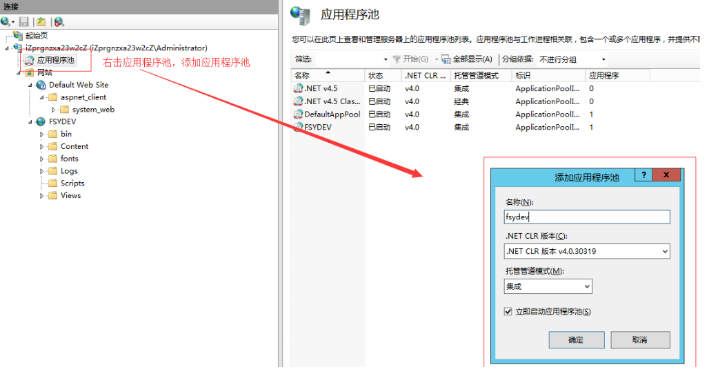Click the Scripts folder icon
Screen dimensions: 708x383
point(53,183)
